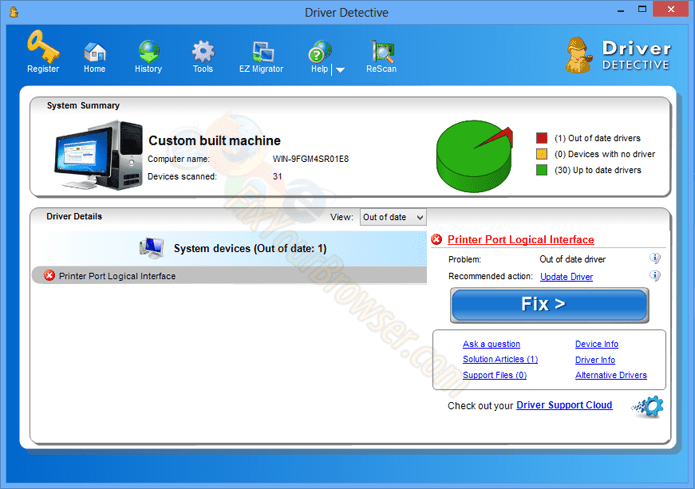
Task: Open the View 'Out of date' dropdown
Action: click(393, 217)
